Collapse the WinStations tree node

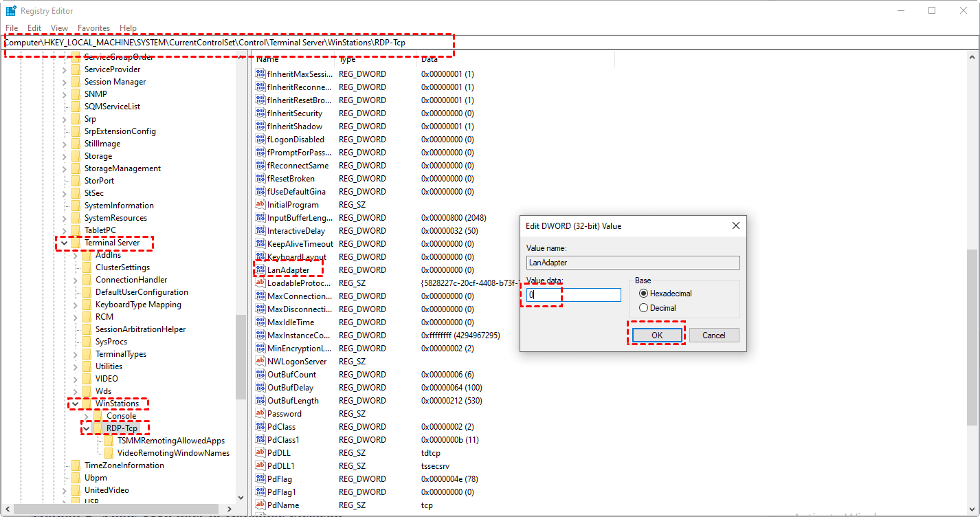(76, 404)
